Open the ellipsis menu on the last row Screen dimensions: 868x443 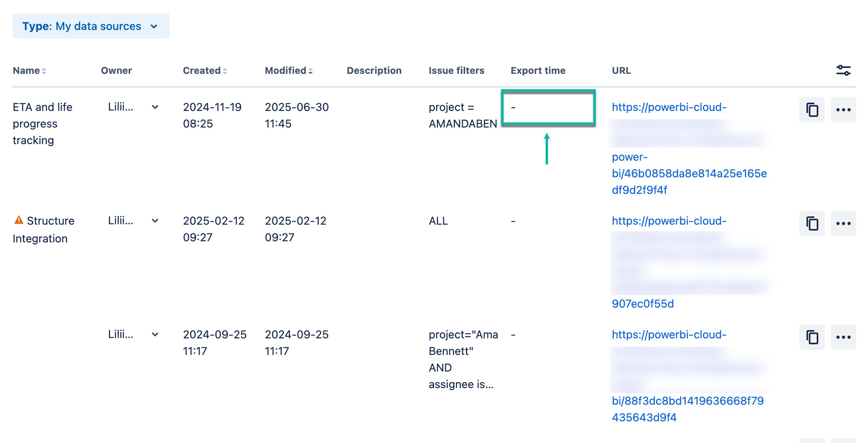(x=844, y=337)
